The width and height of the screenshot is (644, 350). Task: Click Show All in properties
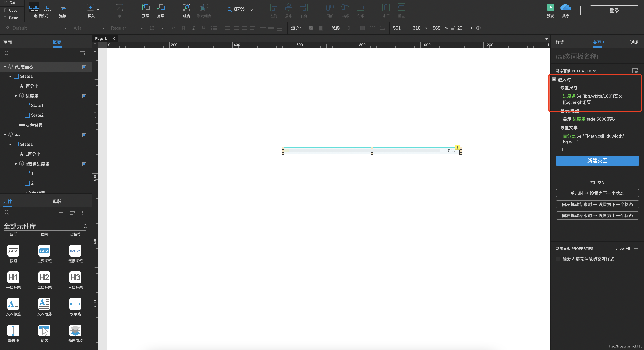click(x=622, y=248)
